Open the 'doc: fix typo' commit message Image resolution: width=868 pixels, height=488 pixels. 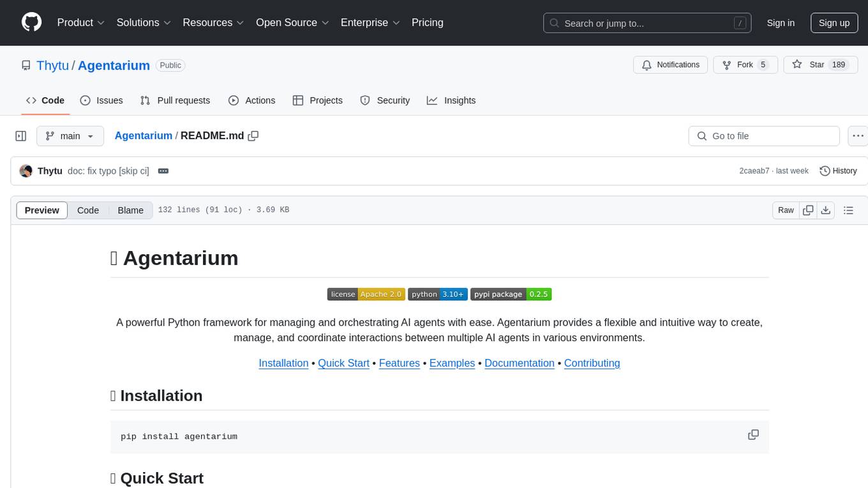(x=108, y=171)
